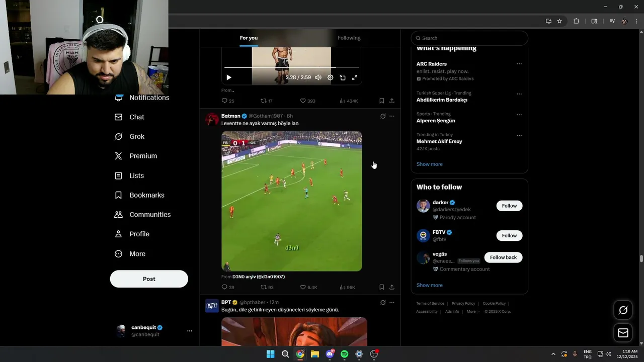Open top video settings gear
Viewport: 644px width, 362px height.
pos(331,77)
